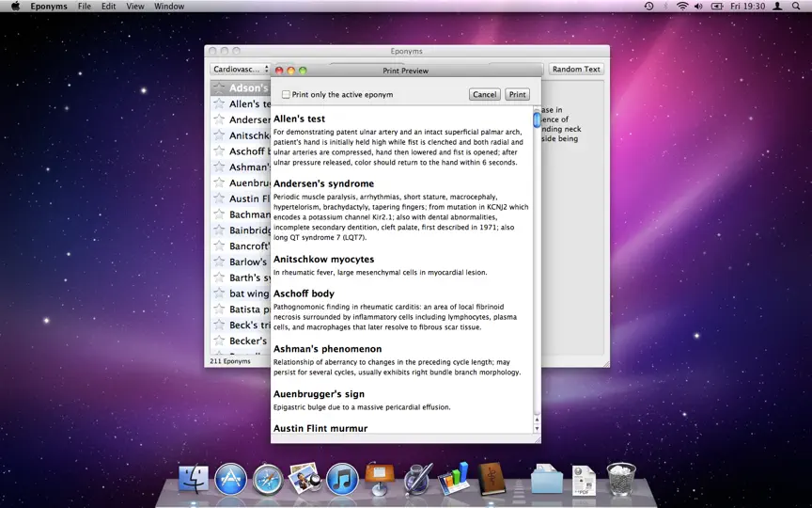This screenshot has height=508, width=812.
Task: Click the Andersen's syndrome heading
Action: coord(323,183)
